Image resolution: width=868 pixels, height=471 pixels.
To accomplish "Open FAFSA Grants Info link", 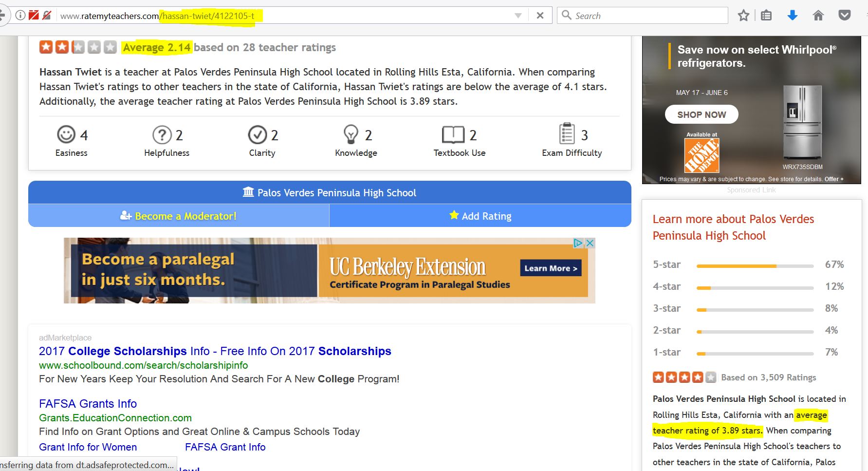I will (x=88, y=404).
